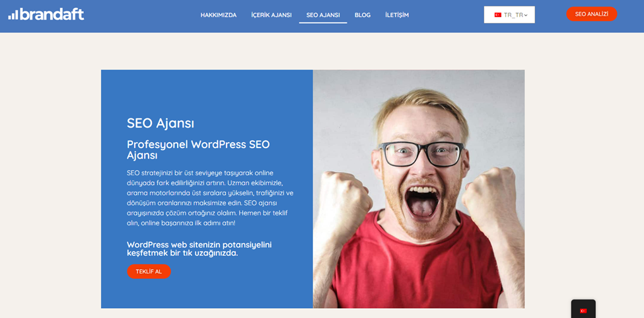Click the excited man hero photo
Screen dimensions: 644x318
coord(419,189)
